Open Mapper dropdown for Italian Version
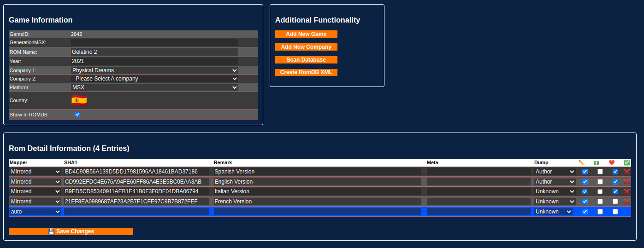This screenshot has height=248, width=644. point(35,191)
